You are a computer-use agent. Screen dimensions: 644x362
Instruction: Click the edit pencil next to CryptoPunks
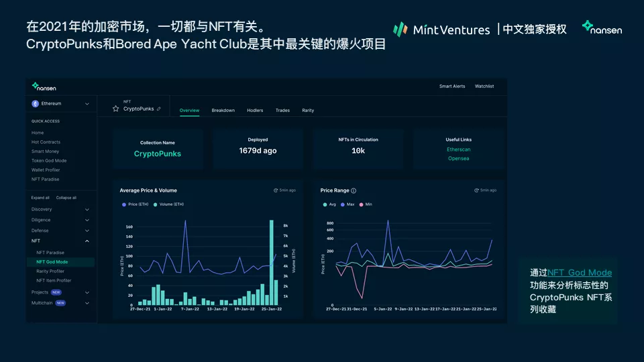click(159, 109)
